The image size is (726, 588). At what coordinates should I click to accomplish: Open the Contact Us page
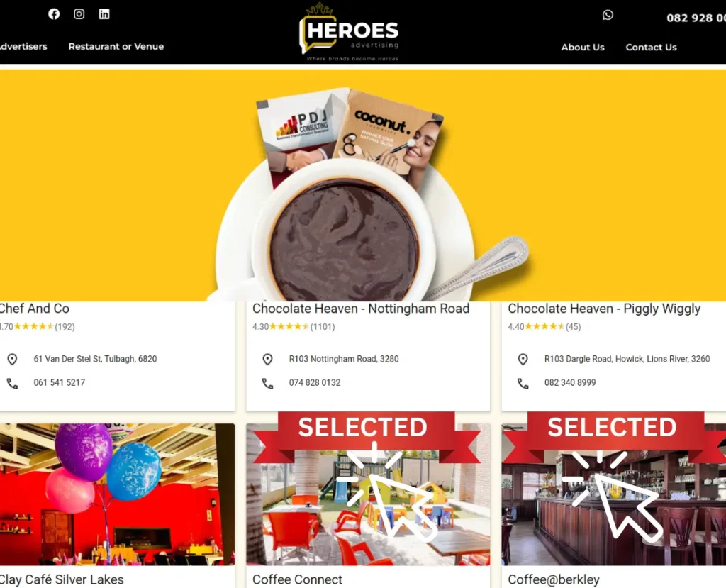tap(651, 48)
